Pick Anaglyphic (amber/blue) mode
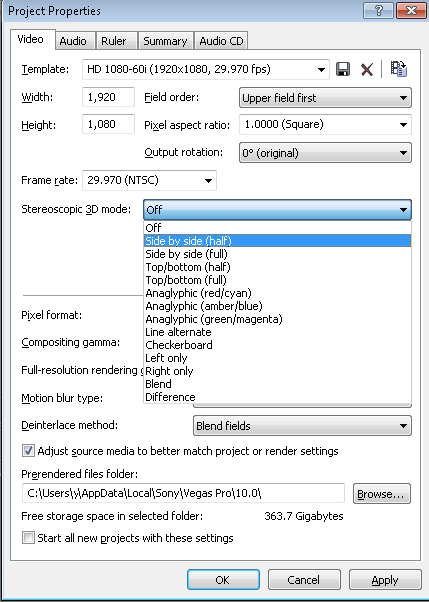 click(x=277, y=306)
